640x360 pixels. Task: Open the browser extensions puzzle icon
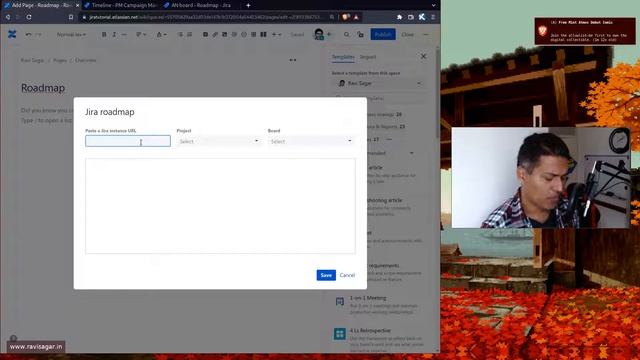[x=399, y=17]
